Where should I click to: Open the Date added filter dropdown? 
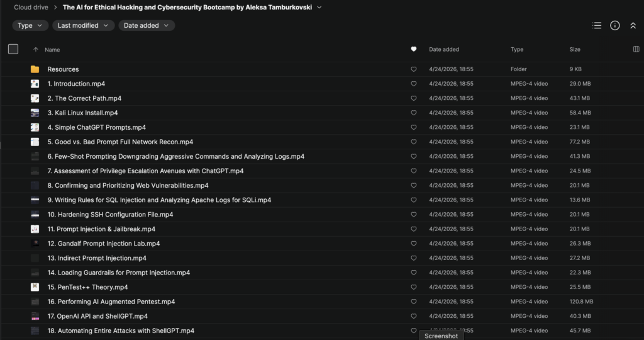point(147,25)
